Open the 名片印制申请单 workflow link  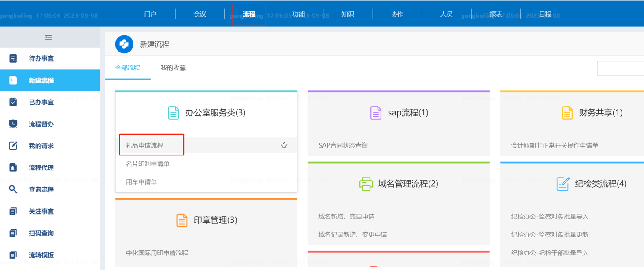pos(148,164)
